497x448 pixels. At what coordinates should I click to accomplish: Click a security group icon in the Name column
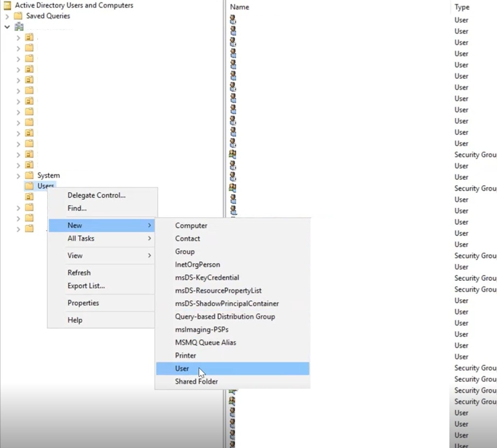(232, 155)
